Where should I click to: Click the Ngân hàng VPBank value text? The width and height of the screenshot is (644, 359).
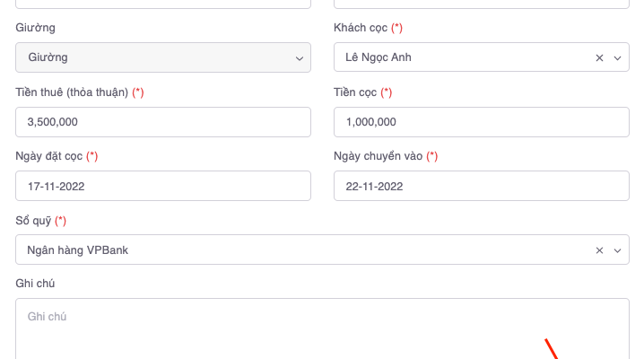pyautogui.click(x=78, y=250)
